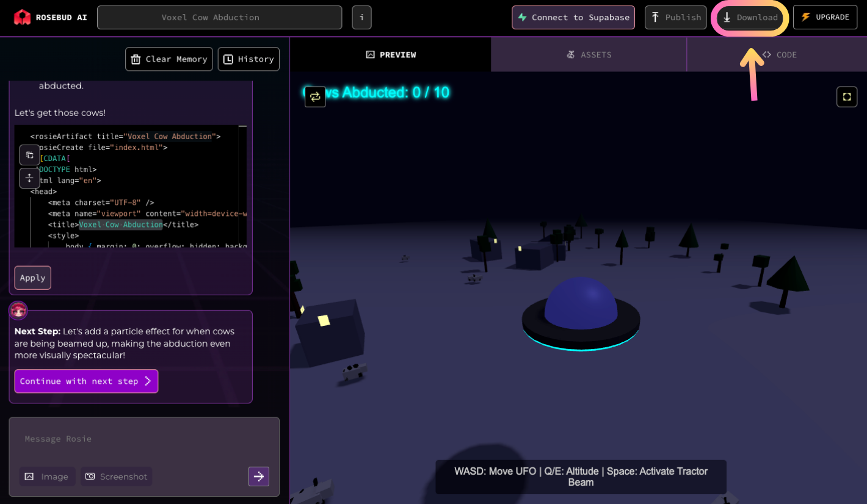Image resolution: width=867 pixels, height=504 pixels.
Task: Click "Let's get those cows!" text
Action: click(x=60, y=113)
